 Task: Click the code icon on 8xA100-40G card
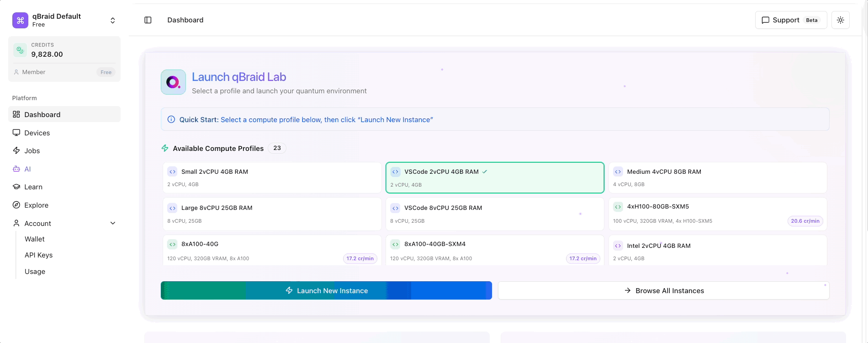point(172,244)
